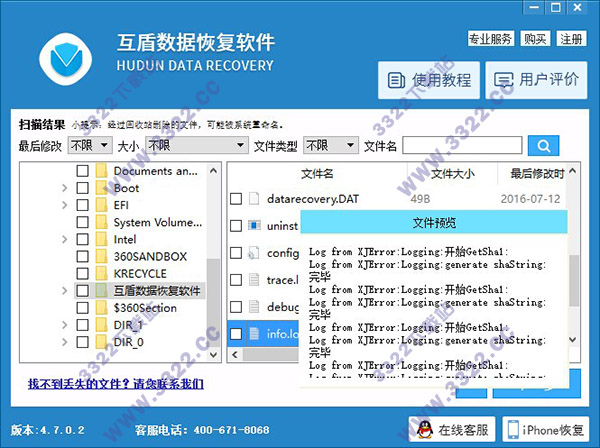This screenshot has height=448, width=600.
Task: Expand the Intel folder tree node
Action: (64, 239)
